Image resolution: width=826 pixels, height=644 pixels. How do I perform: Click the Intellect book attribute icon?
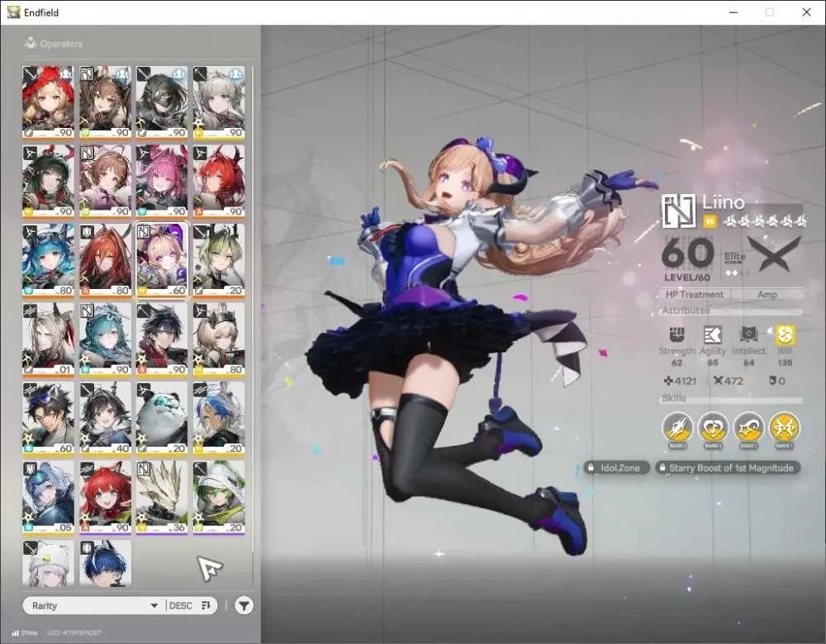point(748,335)
